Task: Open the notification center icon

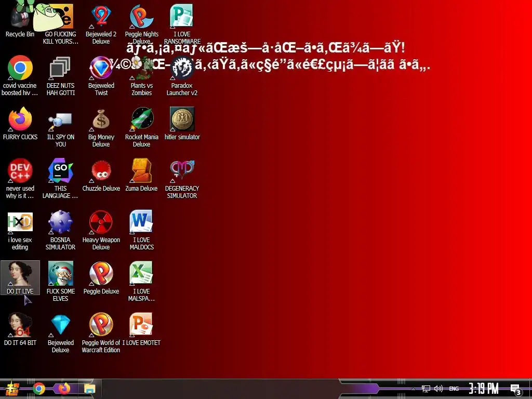Action: point(516,390)
